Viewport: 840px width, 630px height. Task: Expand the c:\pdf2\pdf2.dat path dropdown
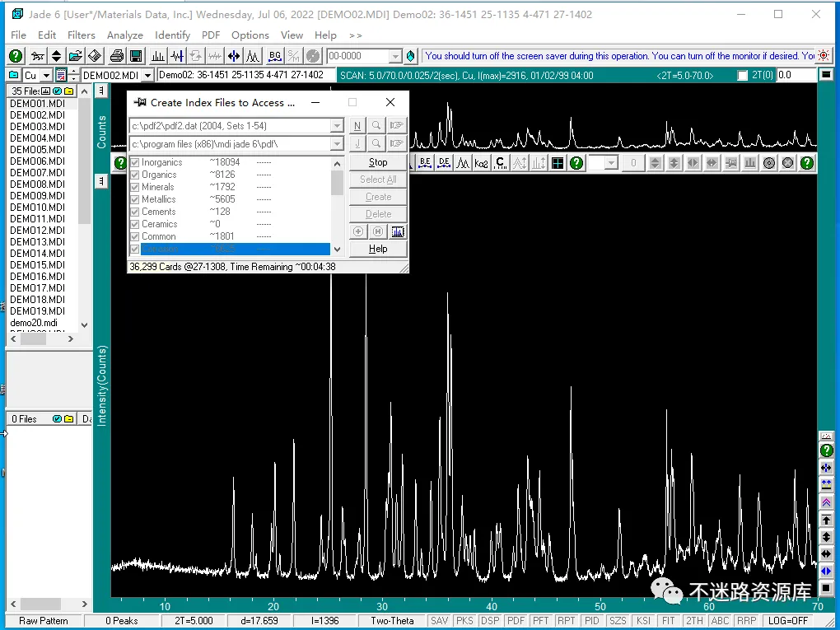[x=337, y=126]
